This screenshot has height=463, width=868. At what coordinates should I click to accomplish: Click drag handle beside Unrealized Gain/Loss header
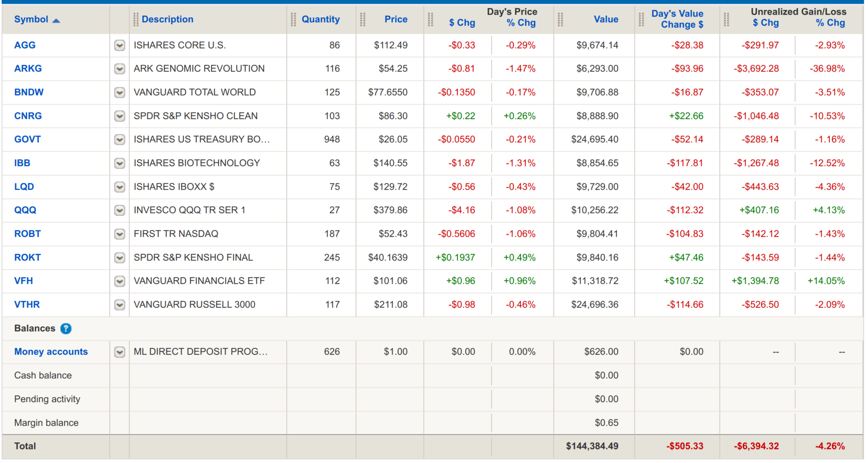tap(726, 20)
